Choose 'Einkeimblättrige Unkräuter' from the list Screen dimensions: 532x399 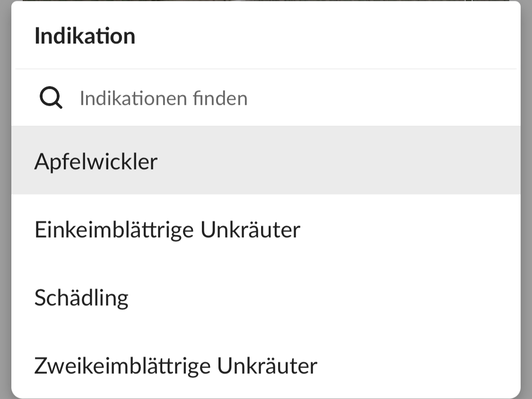(x=167, y=230)
